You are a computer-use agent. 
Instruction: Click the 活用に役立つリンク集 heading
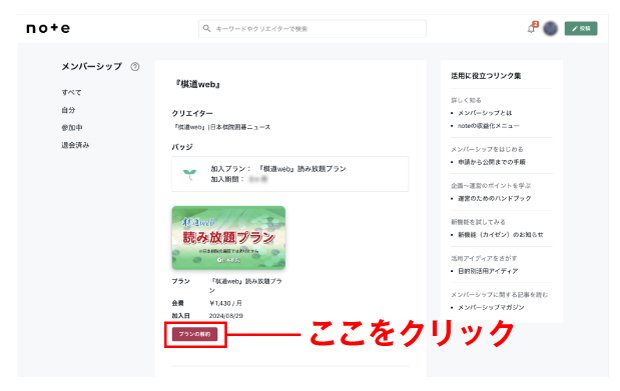pyautogui.click(x=486, y=76)
